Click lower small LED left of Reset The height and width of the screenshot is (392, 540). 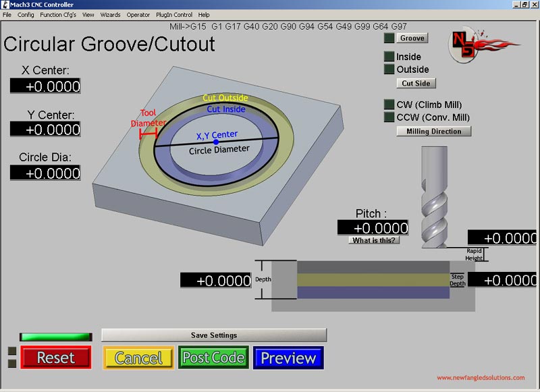tap(12, 364)
